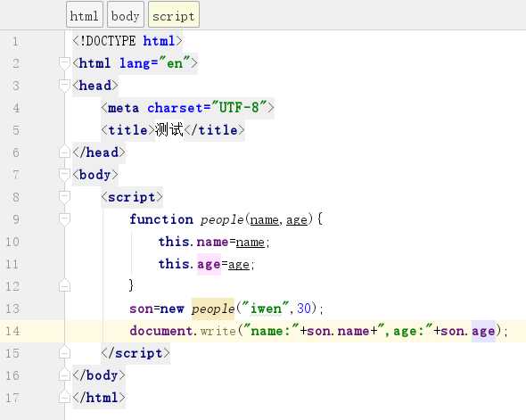
Task: Click fold end marker at closing body line 16
Action: tap(63, 375)
